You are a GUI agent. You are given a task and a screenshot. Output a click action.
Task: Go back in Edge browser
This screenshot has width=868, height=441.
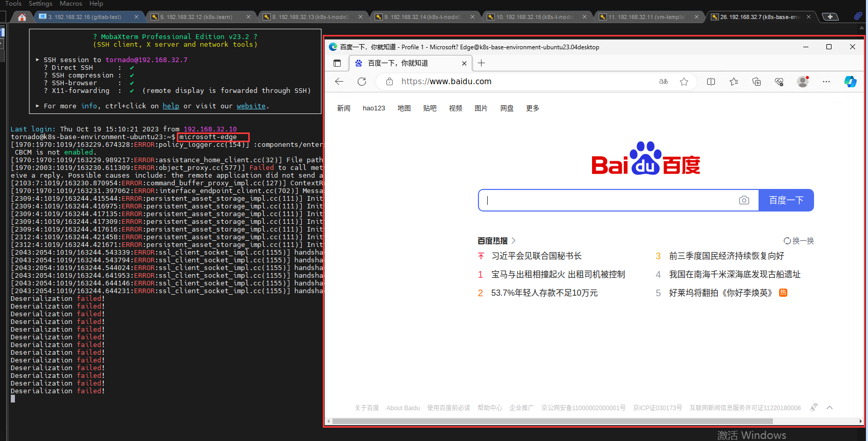pyautogui.click(x=339, y=82)
